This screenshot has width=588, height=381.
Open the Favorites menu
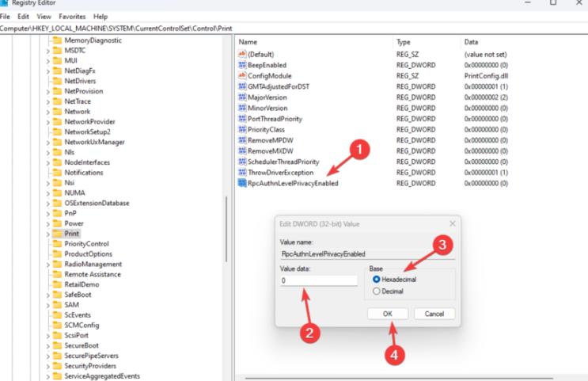coord(72,17)
